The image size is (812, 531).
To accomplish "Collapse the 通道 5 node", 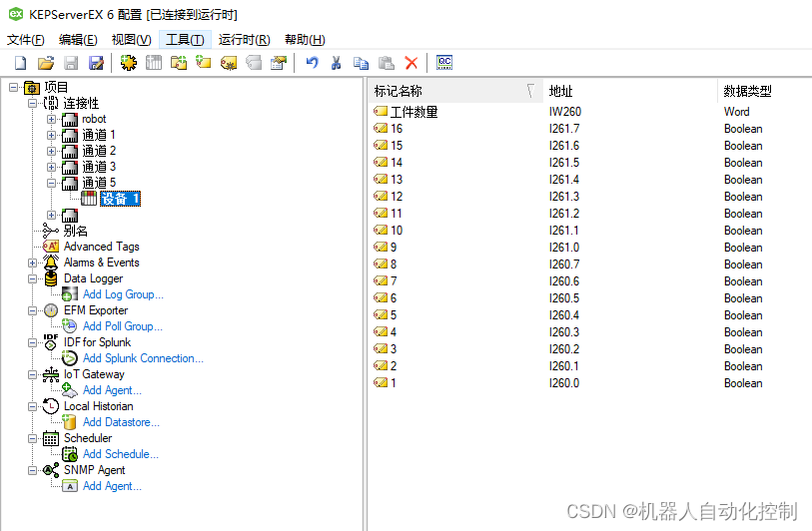I will [51, 183].
